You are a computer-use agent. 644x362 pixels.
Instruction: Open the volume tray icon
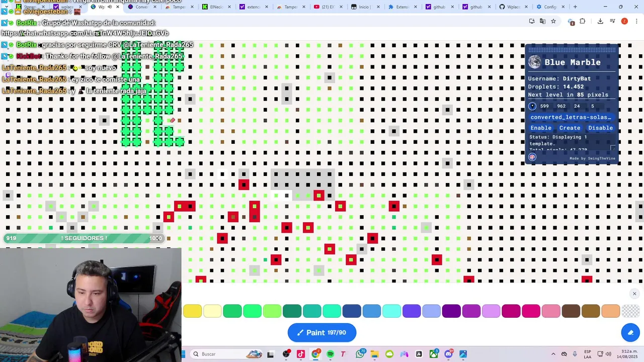[x=608, y=354]
